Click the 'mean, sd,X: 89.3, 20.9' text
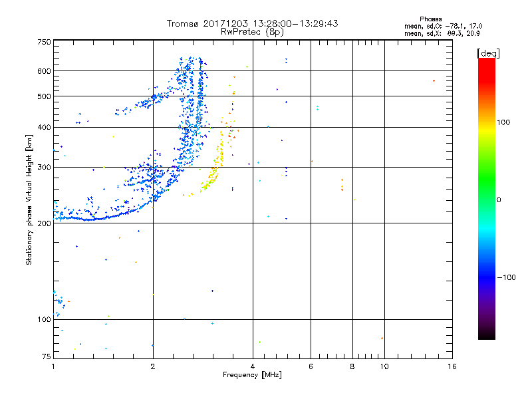The width and height of the screenshot is (532, 399). [x=442, y=33]
